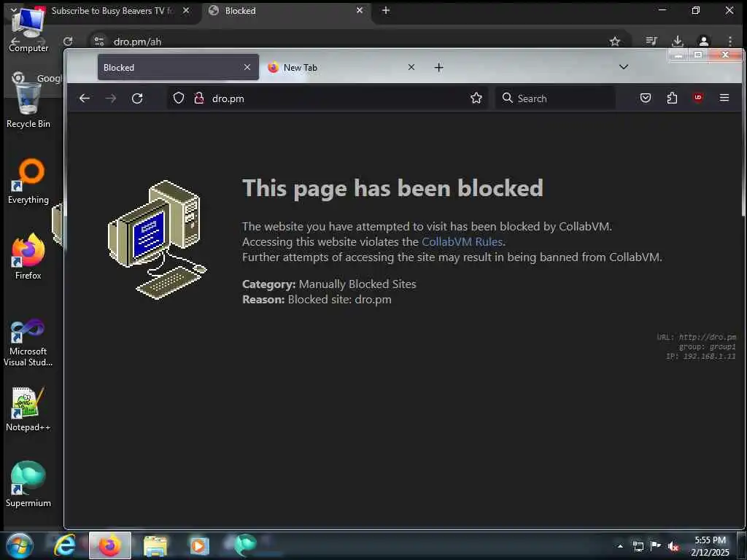Open Firefox extensions puzzle icon
Image resolution: width=747 pixels, height=560 pixels.
672,98
